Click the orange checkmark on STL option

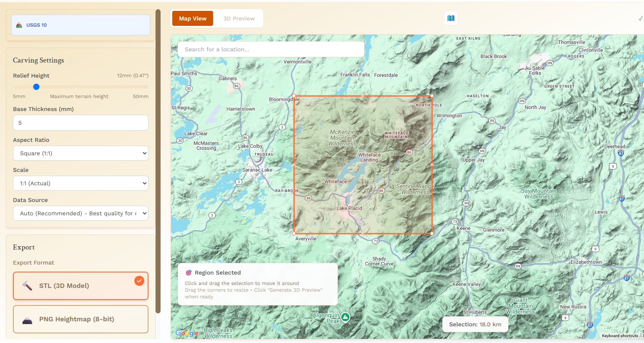pyautogui.click(x=139, y=281)
